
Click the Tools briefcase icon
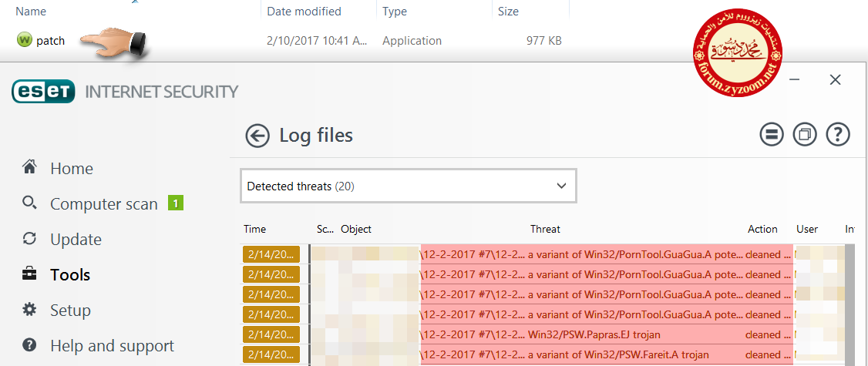click(29, 274)
